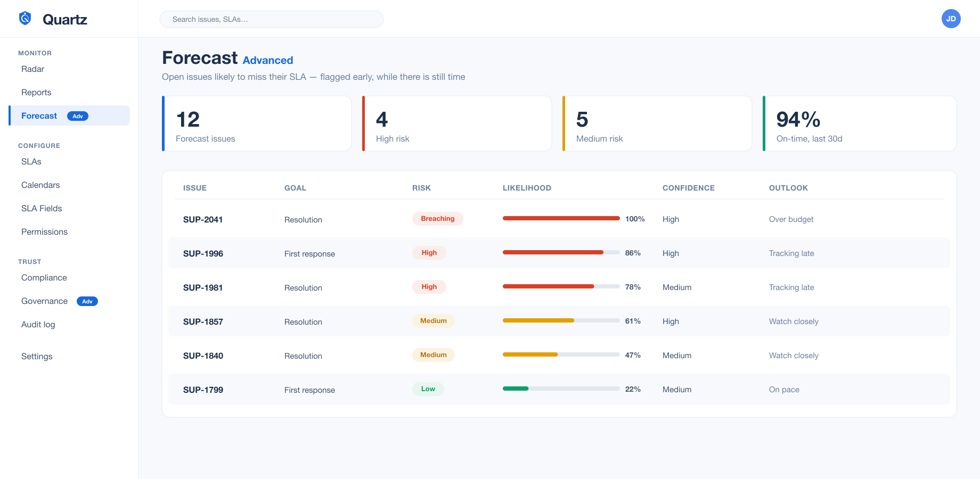Click the Low risk badge
Viewport: 980px width, 479px height.
click(428, 389)
